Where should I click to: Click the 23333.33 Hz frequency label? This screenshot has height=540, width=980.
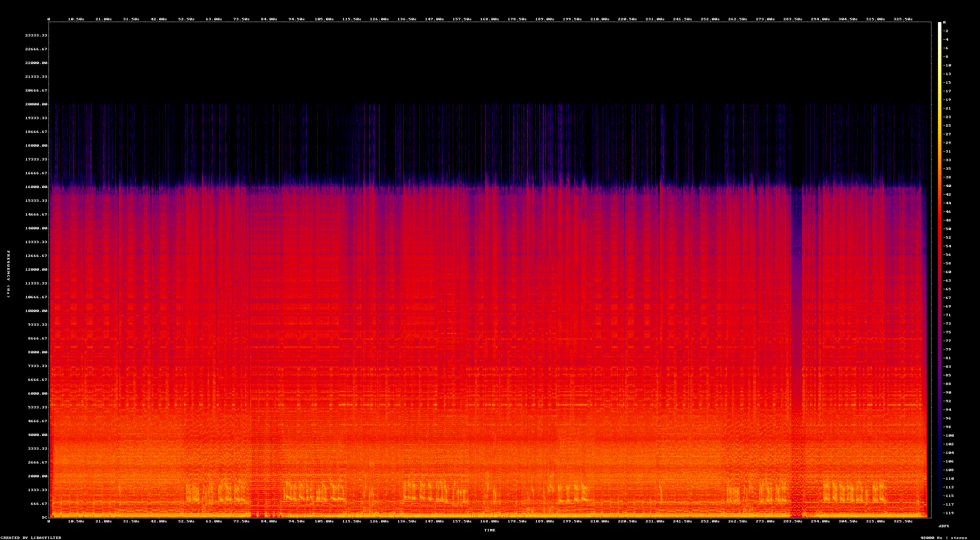click(36, 35)
